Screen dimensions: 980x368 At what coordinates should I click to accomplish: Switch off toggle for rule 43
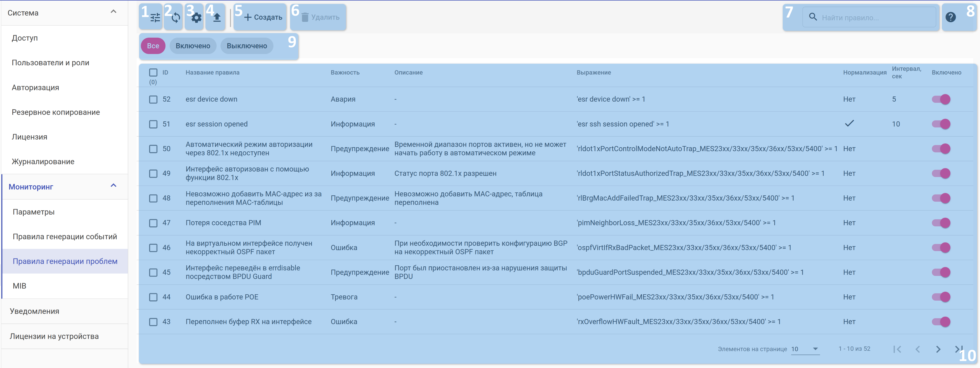pyautogui.click(x=941, y=322)
